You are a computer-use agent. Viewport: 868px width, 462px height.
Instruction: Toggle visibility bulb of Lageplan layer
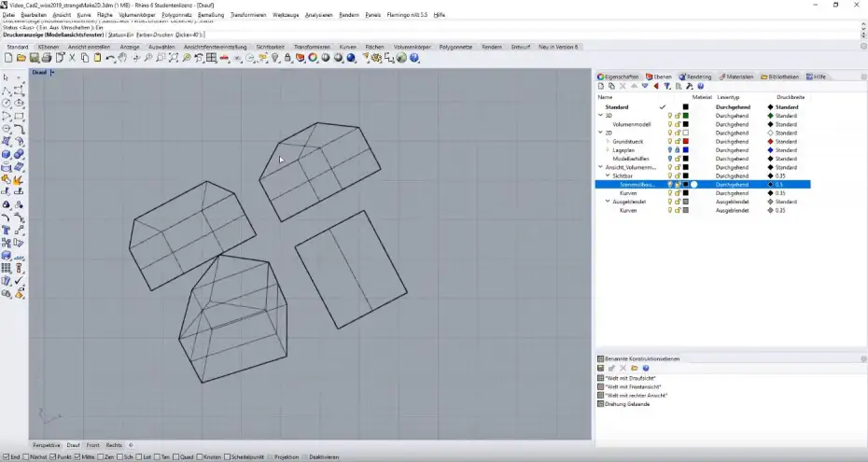click(670, 150)
